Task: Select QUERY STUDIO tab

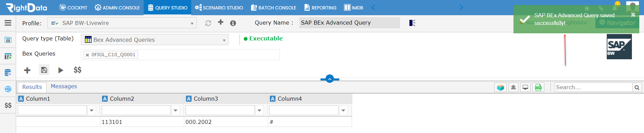Action: tap(167, 7)
